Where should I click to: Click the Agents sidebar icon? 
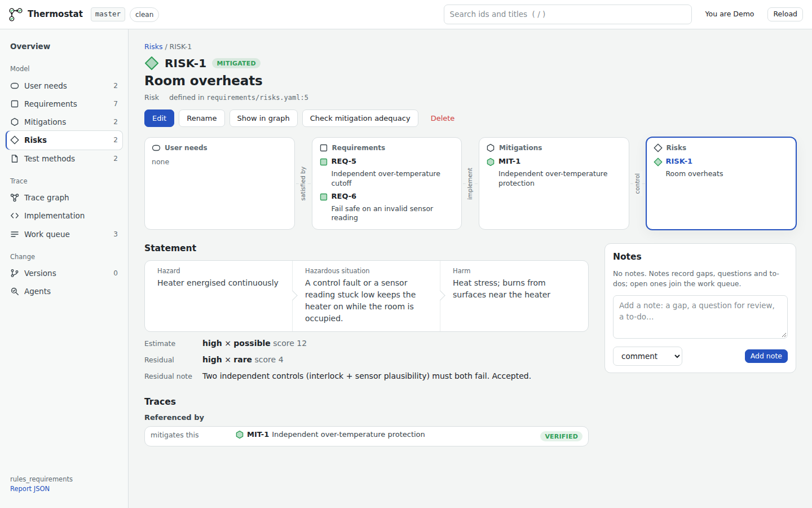[15, 291]
